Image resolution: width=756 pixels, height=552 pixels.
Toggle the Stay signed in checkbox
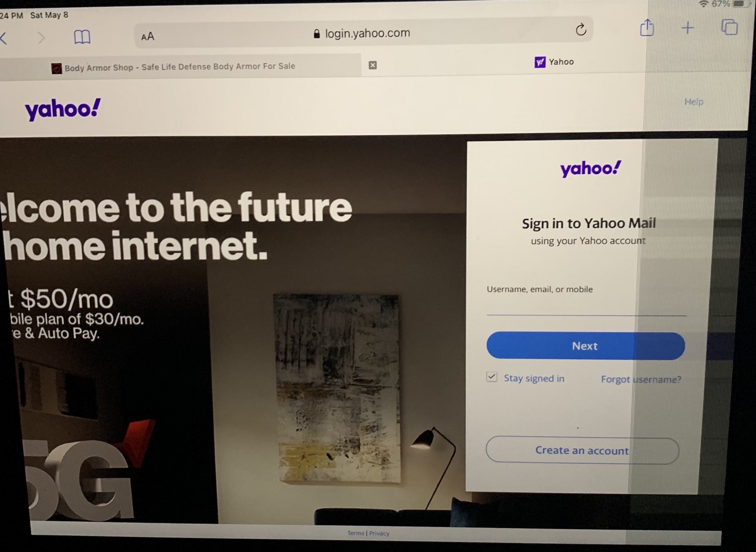(x=492, y=377)
